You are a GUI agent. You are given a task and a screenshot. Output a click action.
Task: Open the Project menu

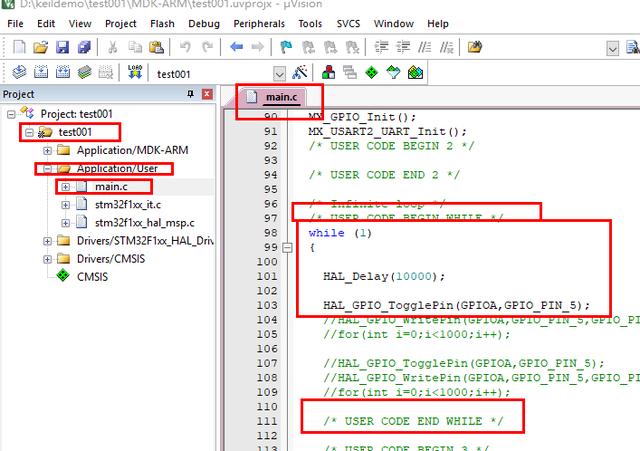(x=120, y=24)
